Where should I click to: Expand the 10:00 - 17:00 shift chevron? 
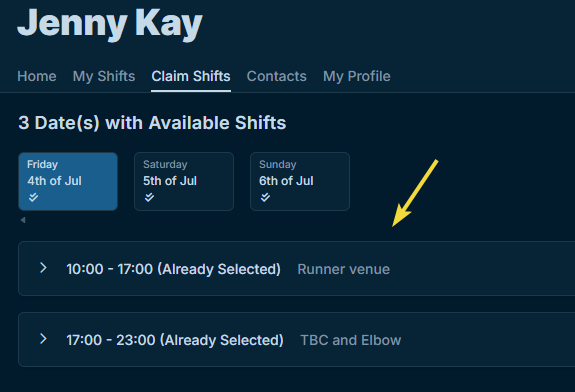[x=43, y=268]
